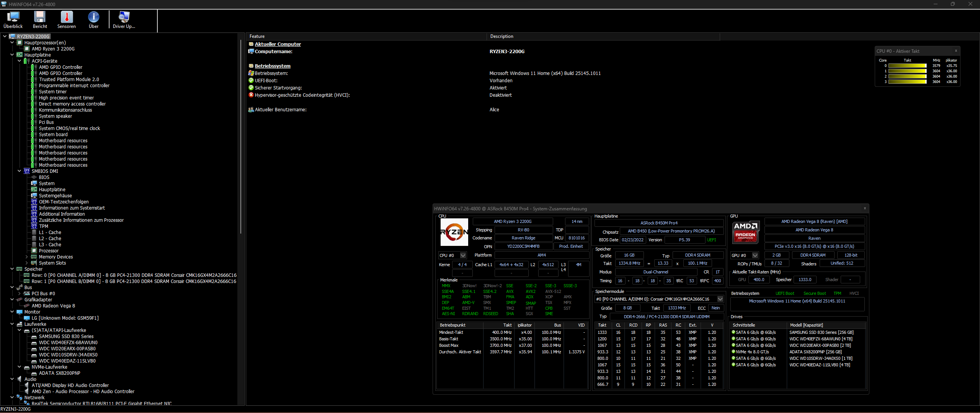
Task: Click the Core 3 clock bar
Action: pos(907,82)
